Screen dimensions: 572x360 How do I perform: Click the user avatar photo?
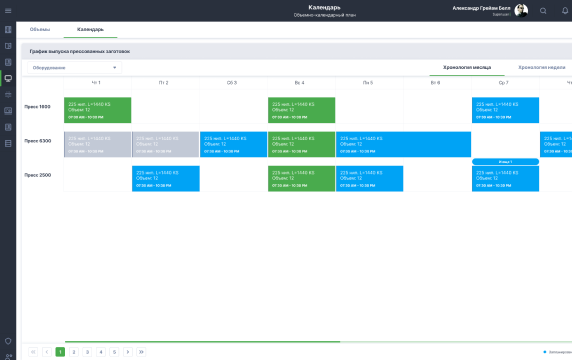point(521,11)
